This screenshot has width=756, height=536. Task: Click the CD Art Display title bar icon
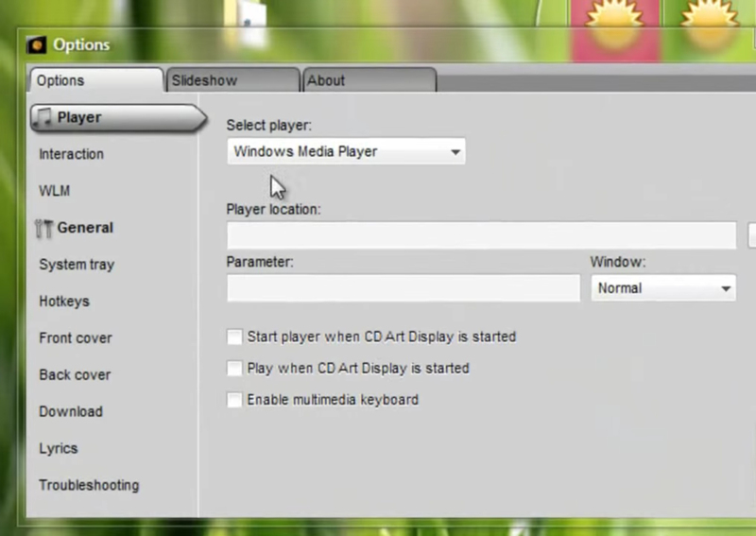pos(36,44)
